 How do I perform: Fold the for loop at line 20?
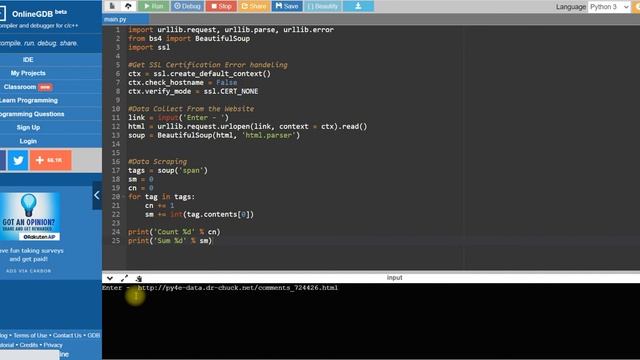coord(124,197)
